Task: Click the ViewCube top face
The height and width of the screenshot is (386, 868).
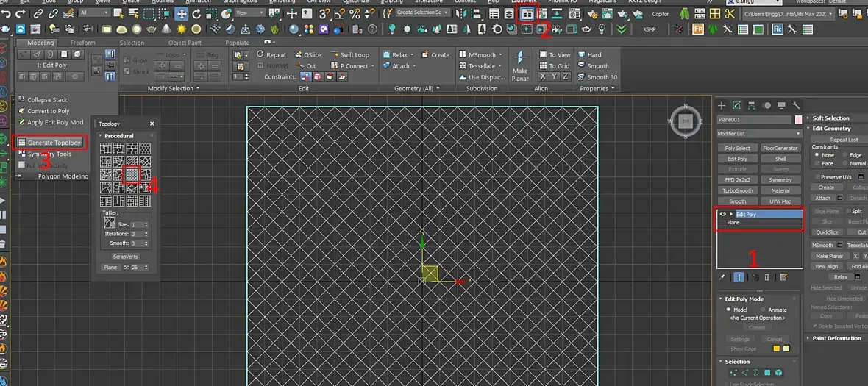Action: point(686,121)
